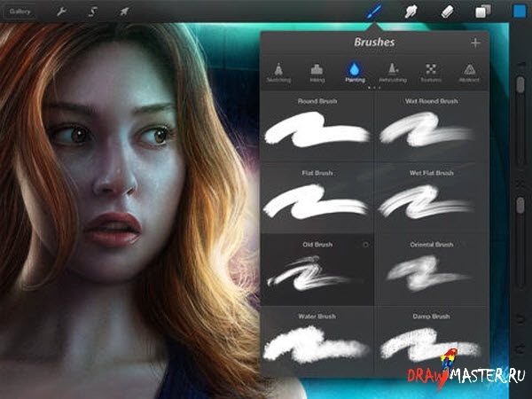Select the Damp Brush
Image resolution: width=532 pixels, height=399 pixels.
tap(432, 341)
